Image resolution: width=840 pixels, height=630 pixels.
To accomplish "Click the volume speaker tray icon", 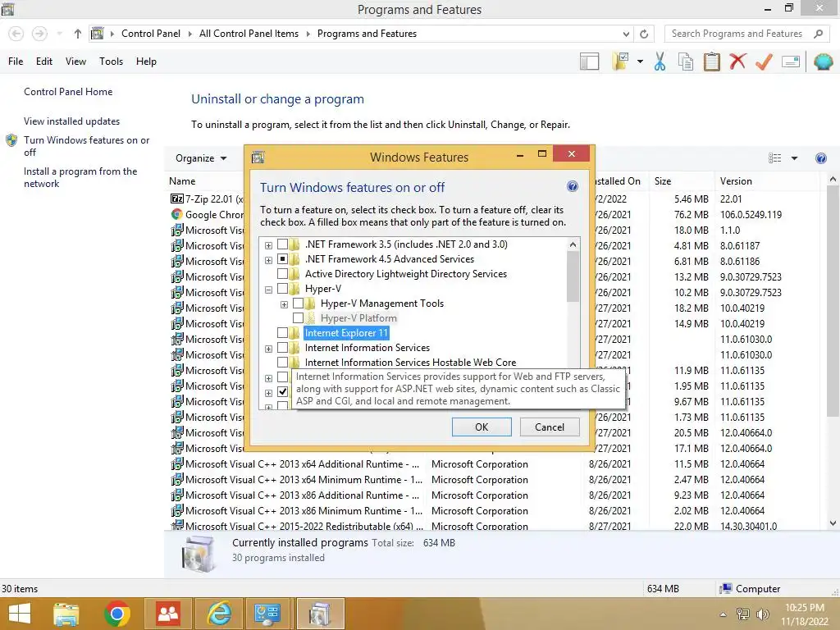I will (x=762, y=614).
